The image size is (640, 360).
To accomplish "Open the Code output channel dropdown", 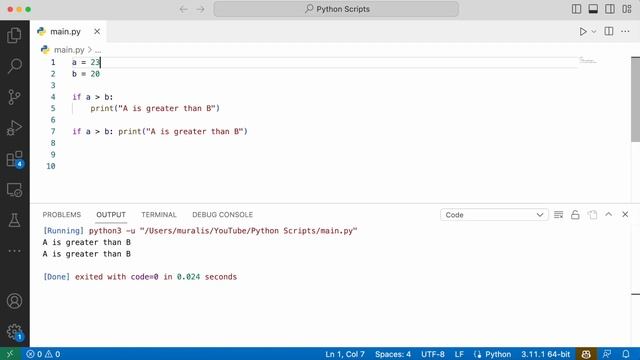I will [494, 215].
